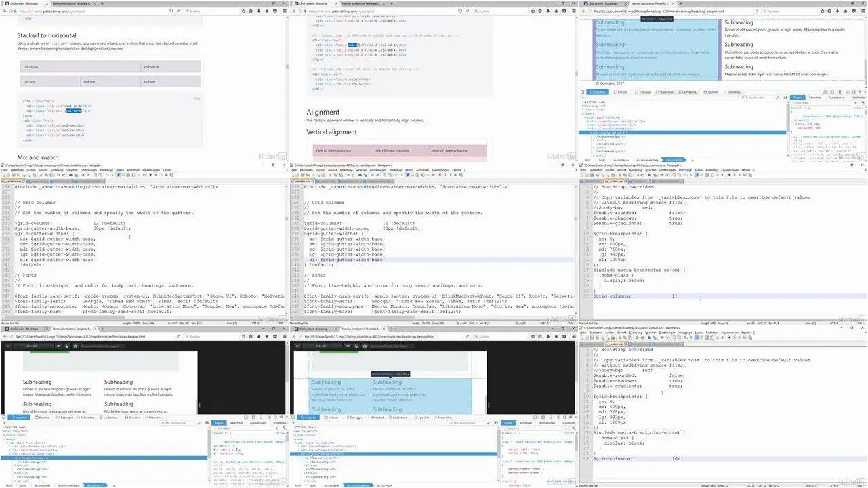Viewport: 868px width, 488px height.
Task: Click Notepad++ Zoom In icon in bottom-right frame
Action: pyautogui.click(x=662, y=338)
